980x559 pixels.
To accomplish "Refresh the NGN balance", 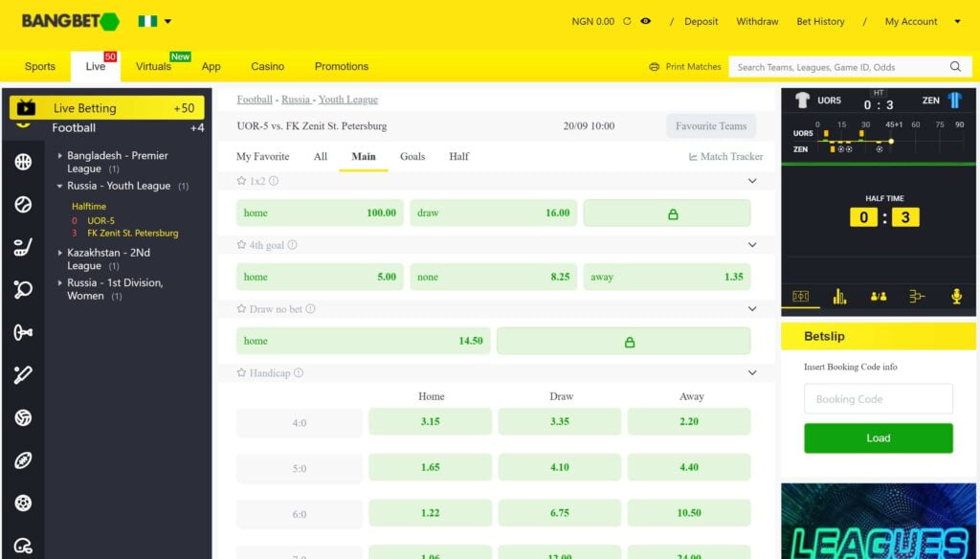I will [x=627, y=21].
